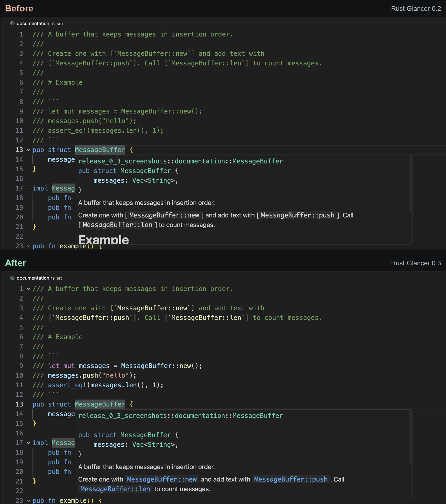446x504 pixels.
Task: Click the After hover popup scrollbar
Action: click(410, 437)
